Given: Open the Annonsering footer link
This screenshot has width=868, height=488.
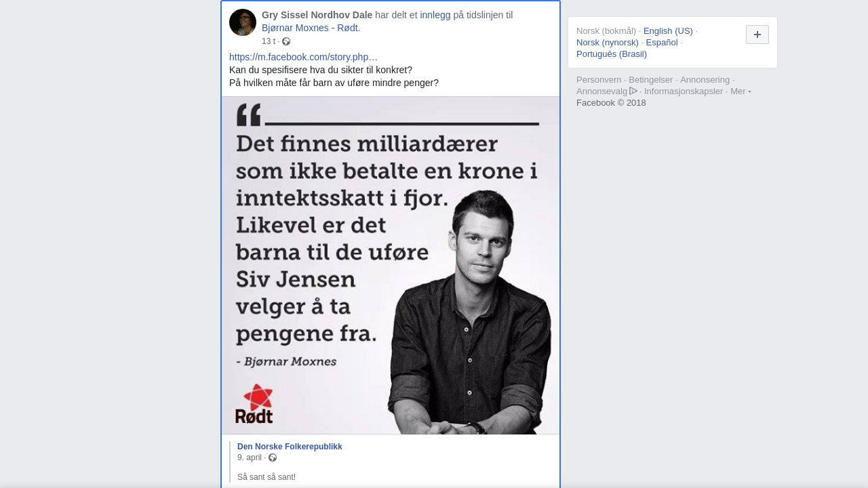Looking at the screenshot, I should [x=705, y=80].
